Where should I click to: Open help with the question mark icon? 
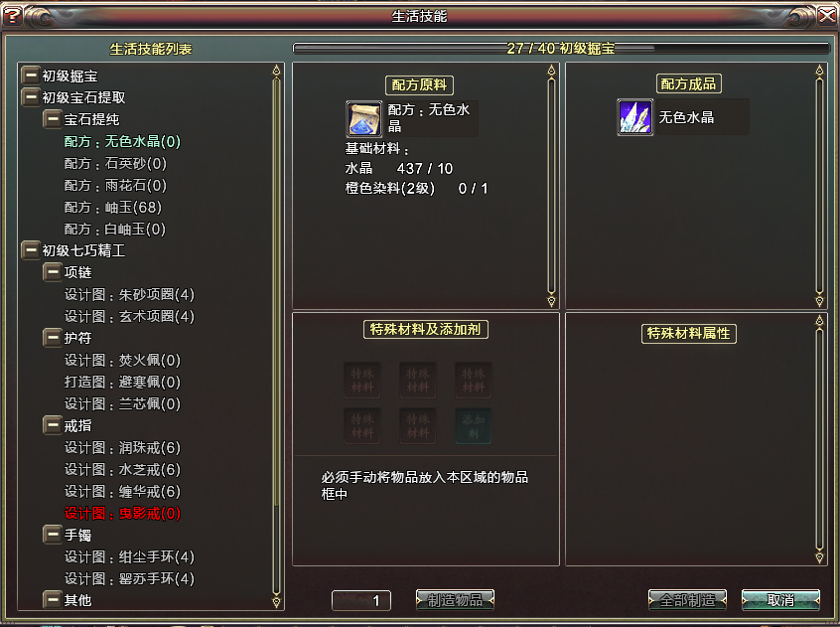pyautogui.click(x=12, y=16)
